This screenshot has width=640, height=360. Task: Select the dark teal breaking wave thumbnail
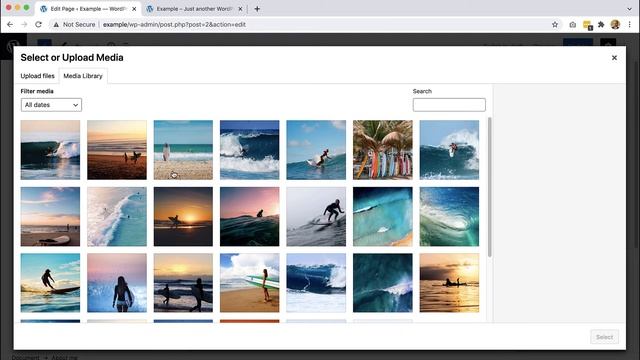coord(383,283)
